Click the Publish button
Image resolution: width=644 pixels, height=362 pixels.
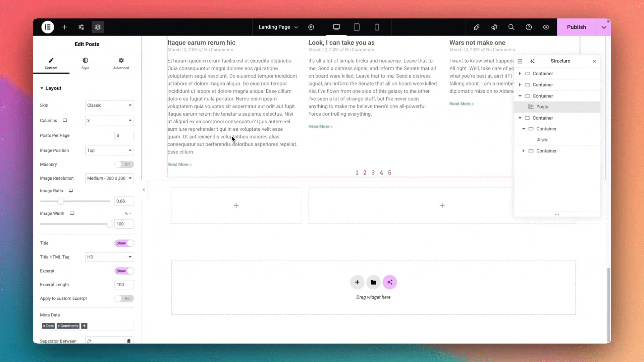tap(577, 27)
